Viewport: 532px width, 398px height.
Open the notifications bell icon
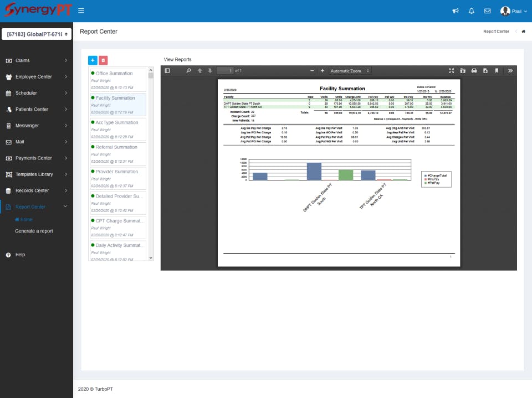click(x=471, y=11)
